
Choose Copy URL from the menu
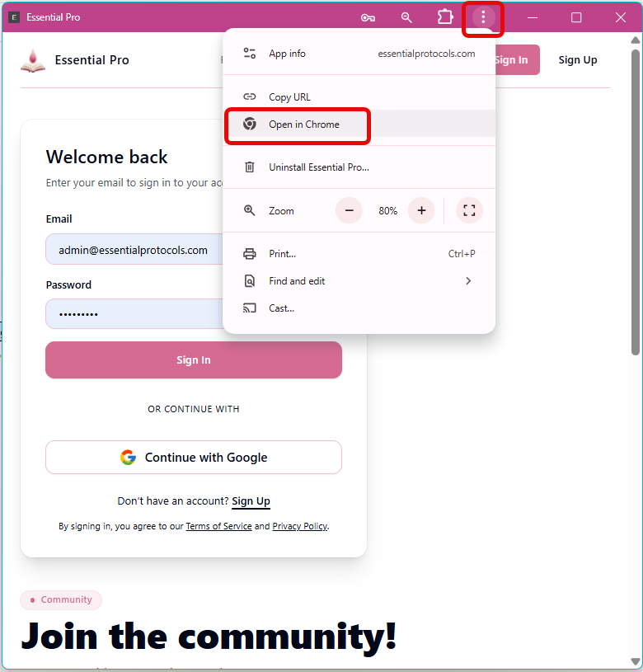pos(359,96)
